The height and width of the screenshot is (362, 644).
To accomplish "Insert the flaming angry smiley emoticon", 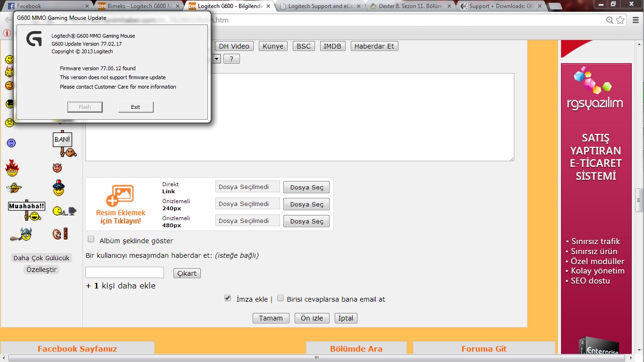I will click(x=12, y=168).
